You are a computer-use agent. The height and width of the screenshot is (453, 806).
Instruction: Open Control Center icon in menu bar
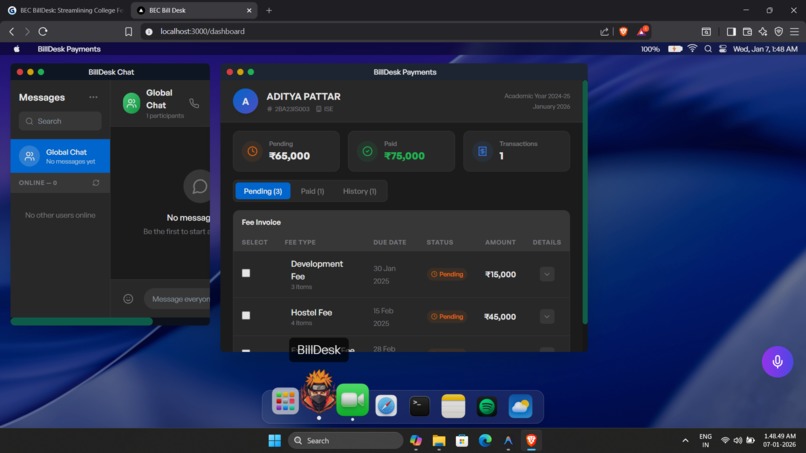(723, 49)
